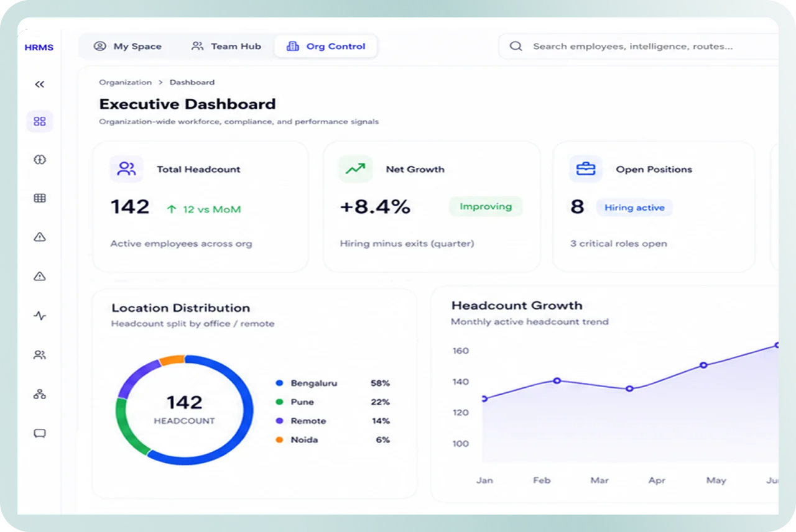Open the activity pulse icon in sidebar
The width and height of the screenshot is (796, 532).
coord(40,316)
